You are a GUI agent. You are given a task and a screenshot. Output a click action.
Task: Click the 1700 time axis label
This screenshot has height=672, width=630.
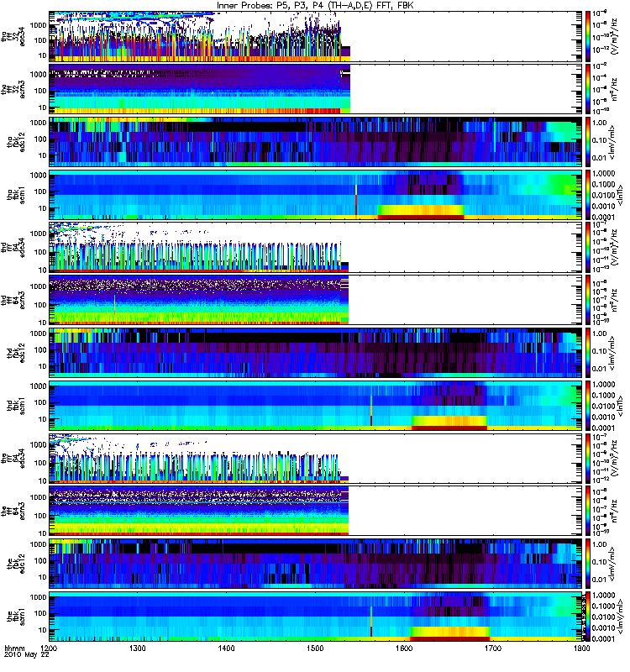(493, 648)
